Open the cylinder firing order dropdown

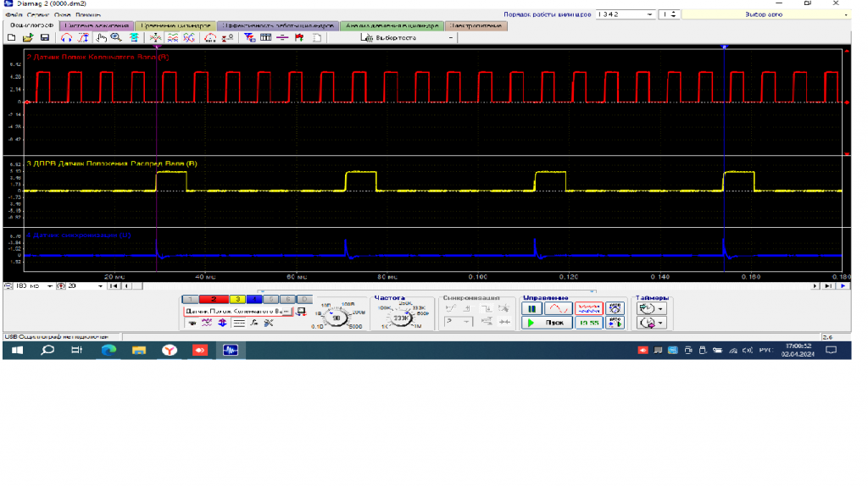[650, 14]
